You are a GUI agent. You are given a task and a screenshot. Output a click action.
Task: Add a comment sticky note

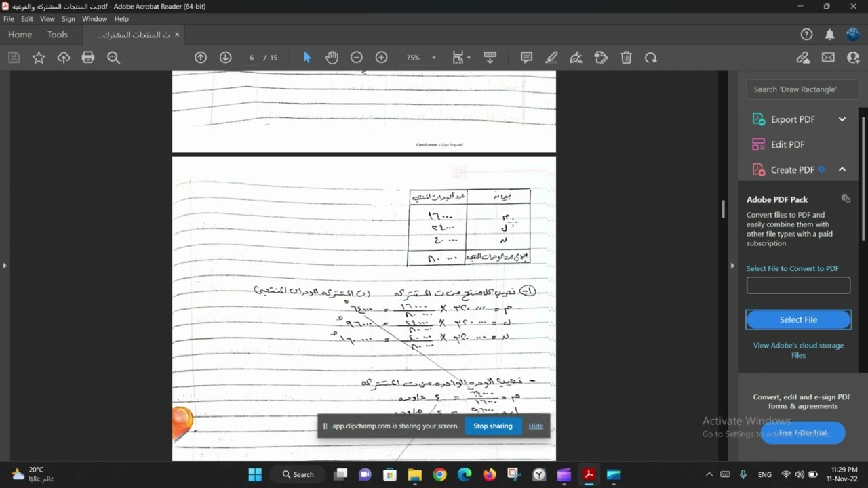coord(526,58)
